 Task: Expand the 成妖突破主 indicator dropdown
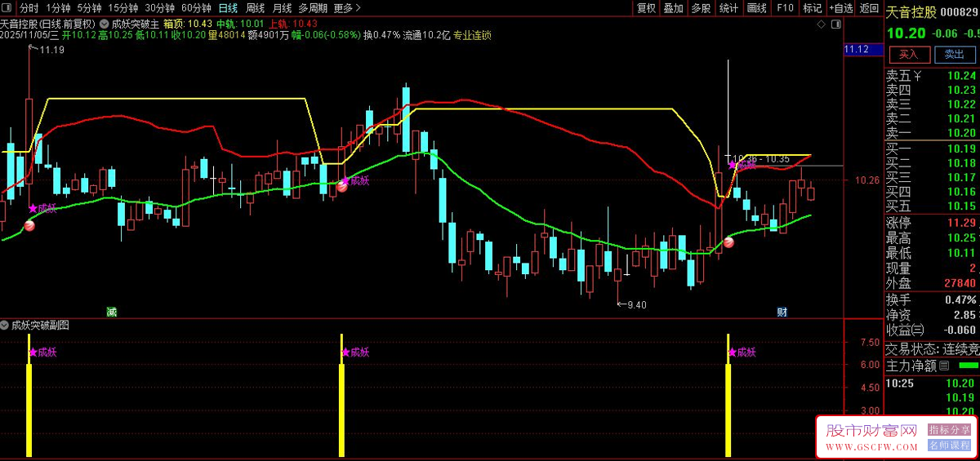click(105, 24)
